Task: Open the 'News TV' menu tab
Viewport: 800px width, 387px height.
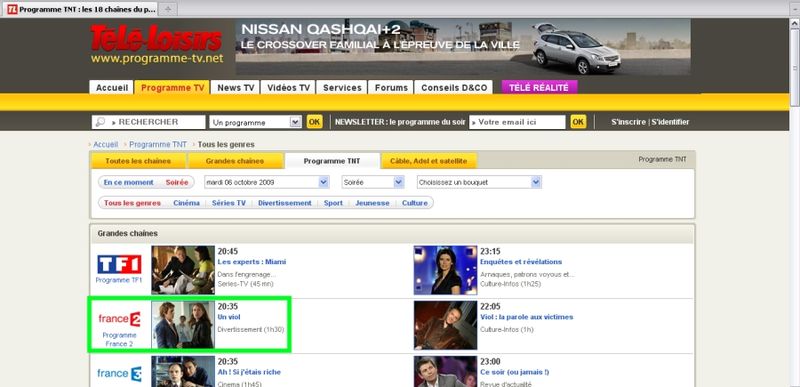Action: [236, 88]
